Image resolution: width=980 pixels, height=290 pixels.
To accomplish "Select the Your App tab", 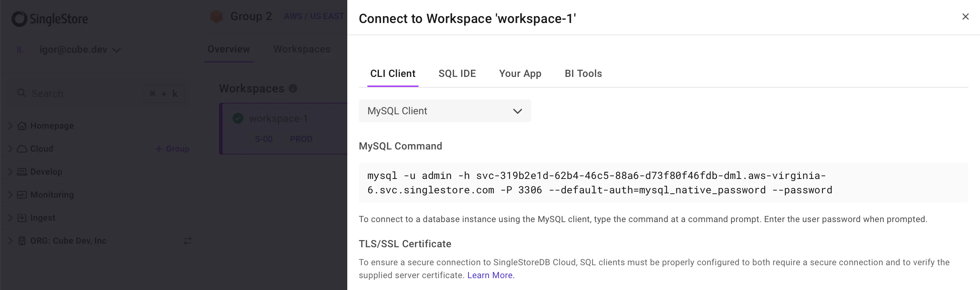I will pos(520,73).
